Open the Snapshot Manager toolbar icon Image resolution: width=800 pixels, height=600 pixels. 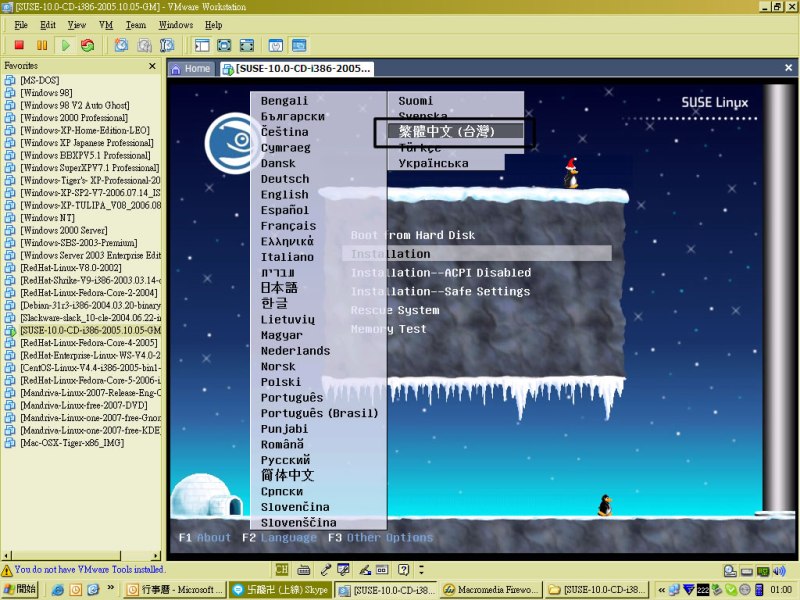click(x=167, y=45)
